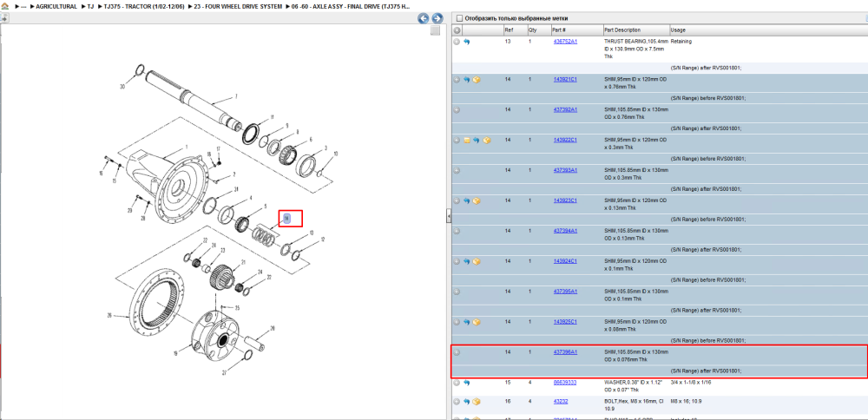Click blue arrow icon in 43232 bolt row
The height and width of the screenshot is (420, 868).
pyautogui.click(x=467, y=402)
